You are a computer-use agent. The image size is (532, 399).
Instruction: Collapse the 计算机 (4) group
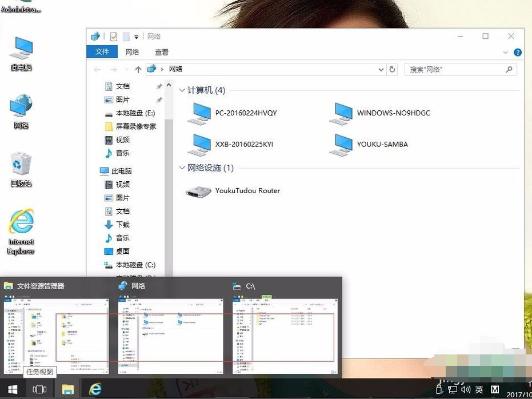(x=182, y=90)
